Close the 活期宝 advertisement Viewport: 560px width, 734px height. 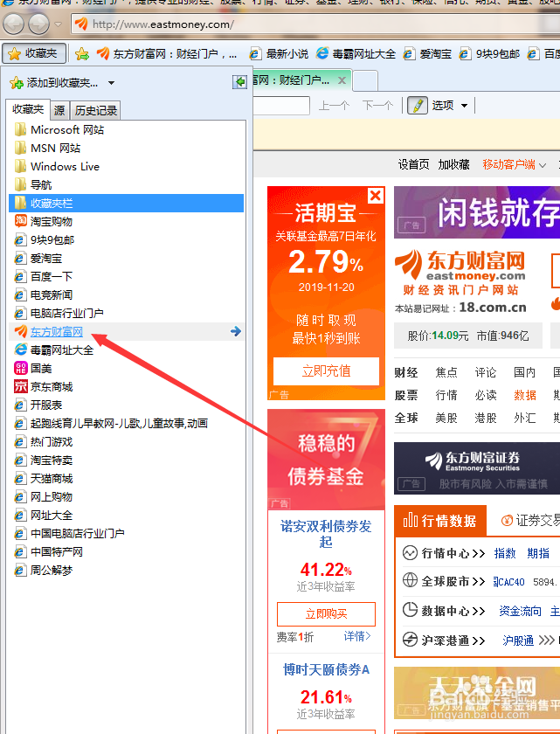point(376,195)
